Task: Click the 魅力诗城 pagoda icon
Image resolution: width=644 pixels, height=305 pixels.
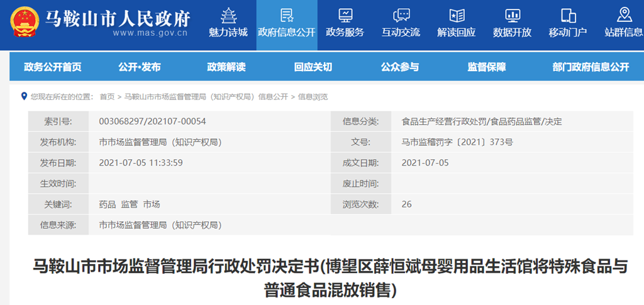Action: point(228,15)
